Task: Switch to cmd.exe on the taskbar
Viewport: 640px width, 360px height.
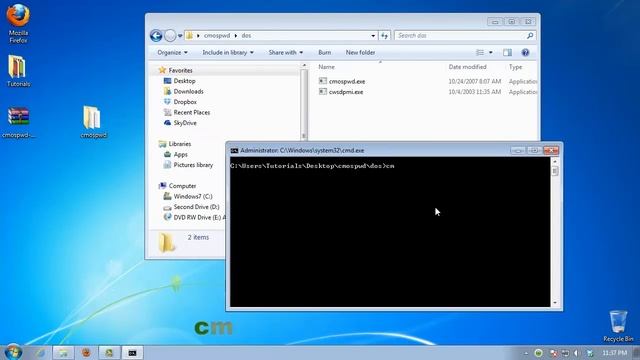Action: tap(132, 353)
